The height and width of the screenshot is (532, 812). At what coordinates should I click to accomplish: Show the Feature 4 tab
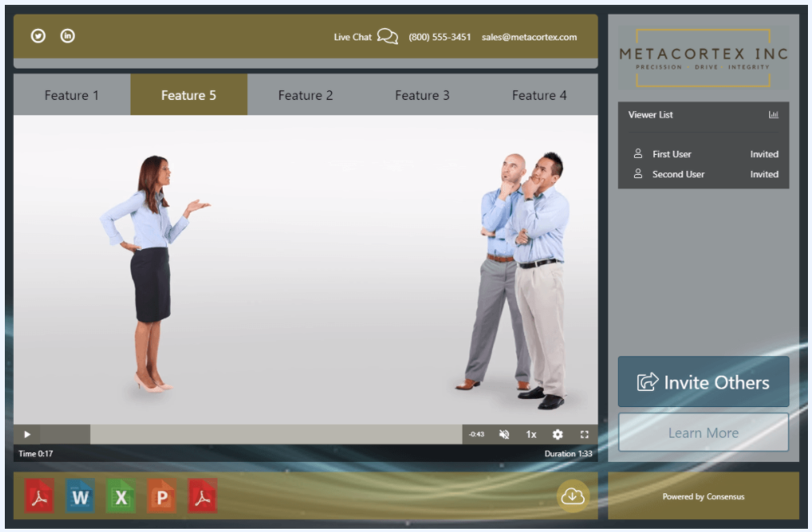(539, 95)
